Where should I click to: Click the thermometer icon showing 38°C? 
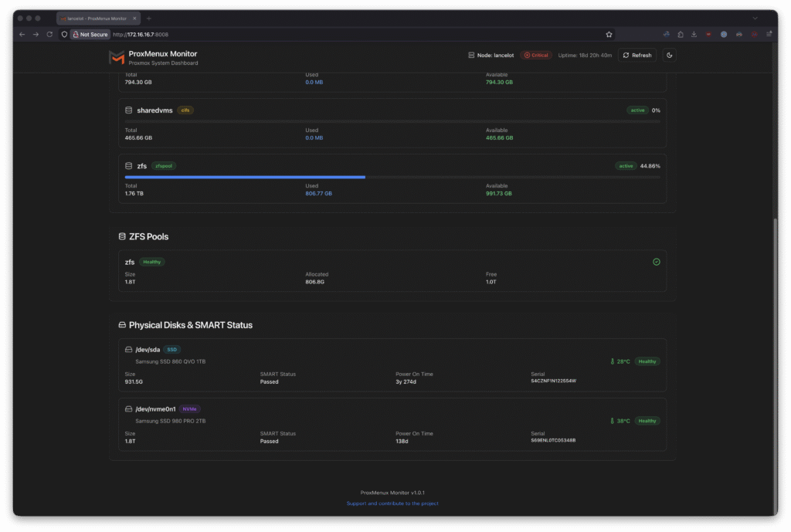pos(612,421)
